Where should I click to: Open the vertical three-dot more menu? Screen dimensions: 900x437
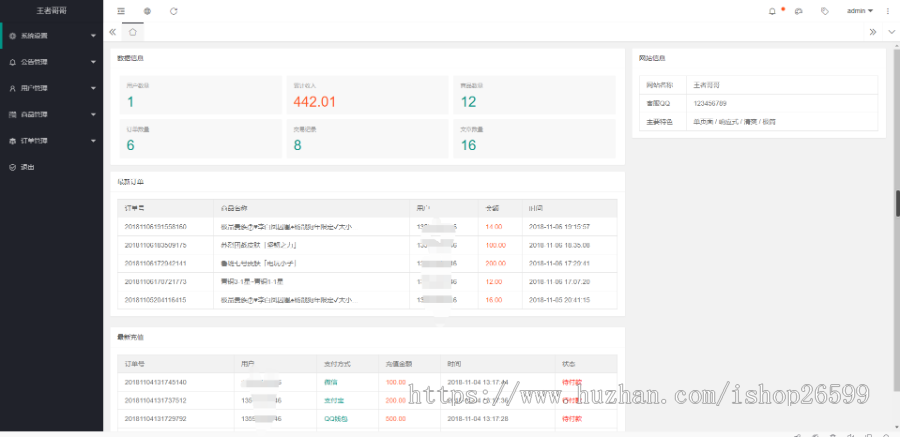point(887,11)
